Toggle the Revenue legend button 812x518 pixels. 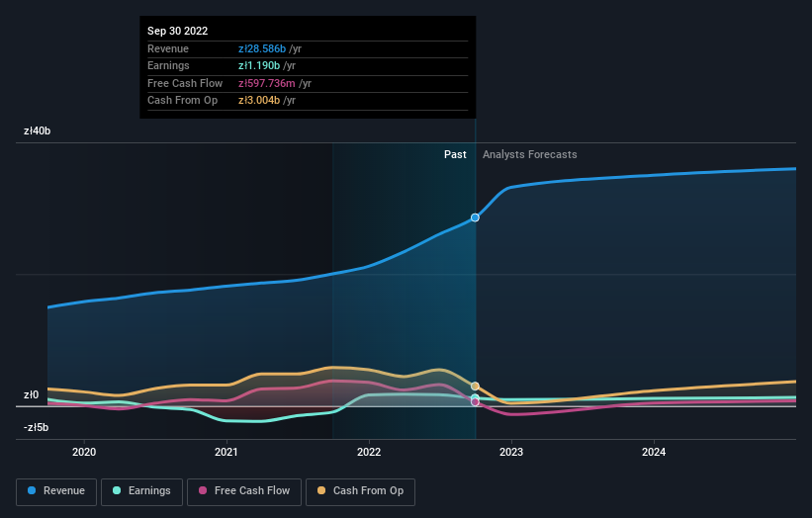coord(56,491)
